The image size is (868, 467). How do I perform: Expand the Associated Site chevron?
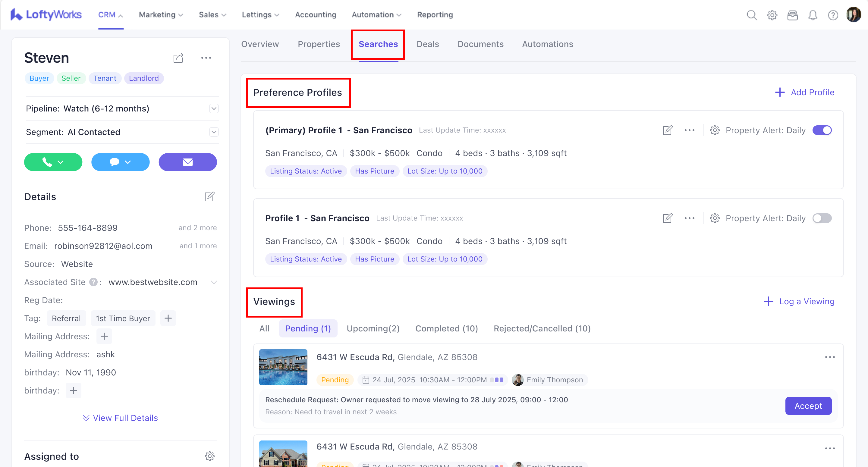[214, 282]
